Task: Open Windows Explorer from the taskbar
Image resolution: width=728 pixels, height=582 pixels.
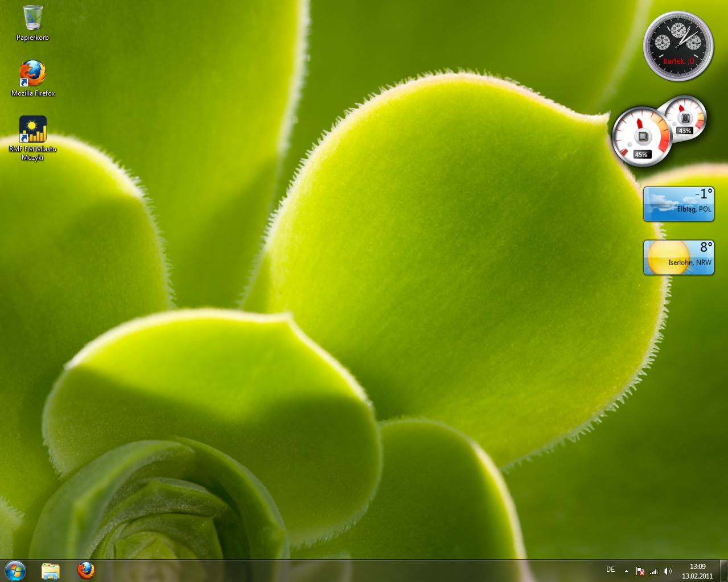Action: [x=51, y=571]
